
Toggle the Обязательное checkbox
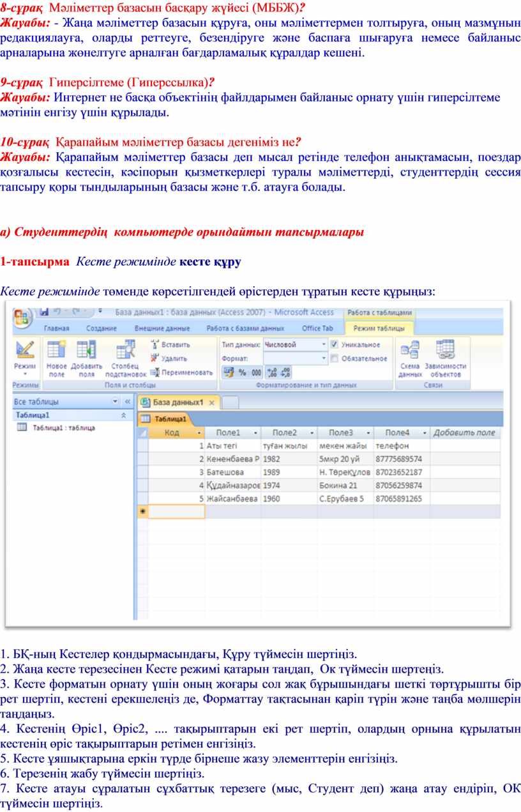click(334, 358)
